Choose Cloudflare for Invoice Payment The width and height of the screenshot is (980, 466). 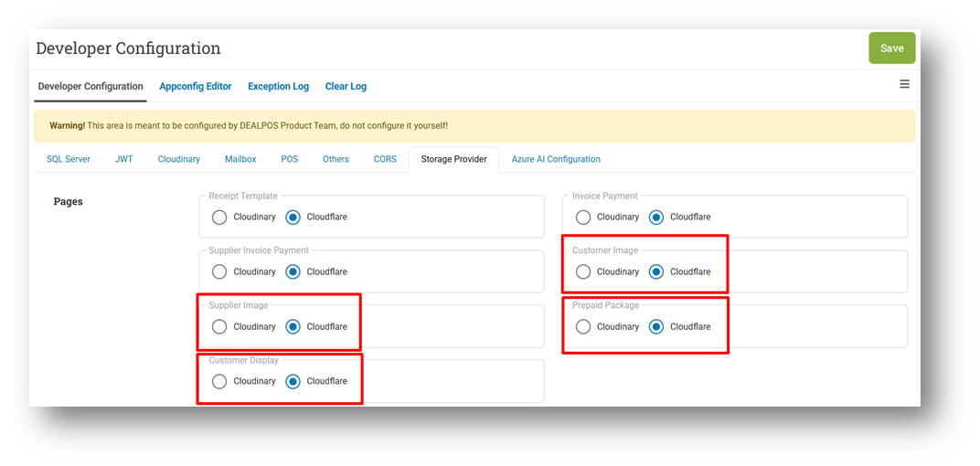(x=656, y=217)
